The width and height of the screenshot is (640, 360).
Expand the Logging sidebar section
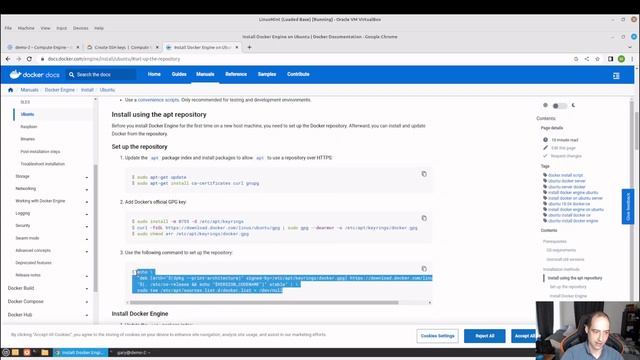point(87,214)
